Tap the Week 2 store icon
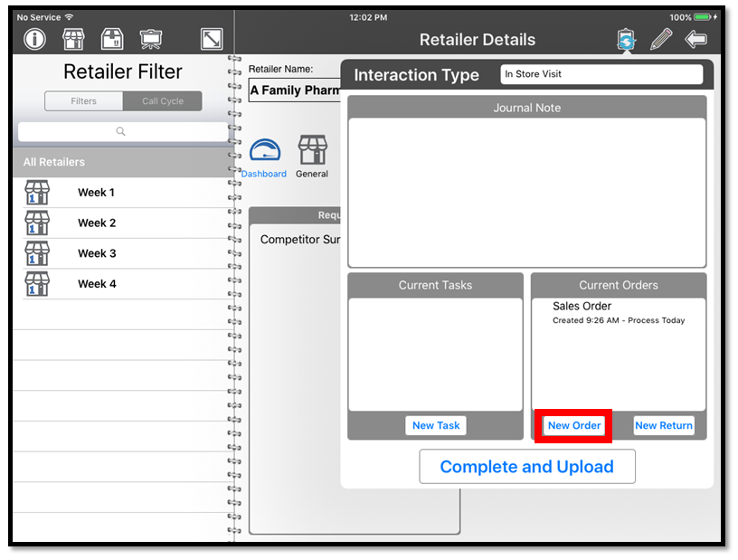This screenshot has width=738, height=560. pos(37,223)
